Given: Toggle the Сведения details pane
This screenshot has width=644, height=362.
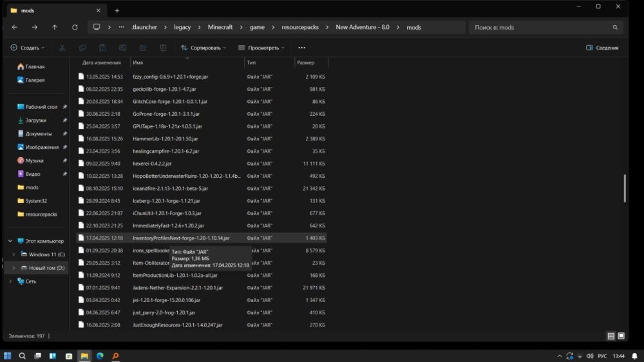Looking at the screenshot, I should (x=601, y=48).
